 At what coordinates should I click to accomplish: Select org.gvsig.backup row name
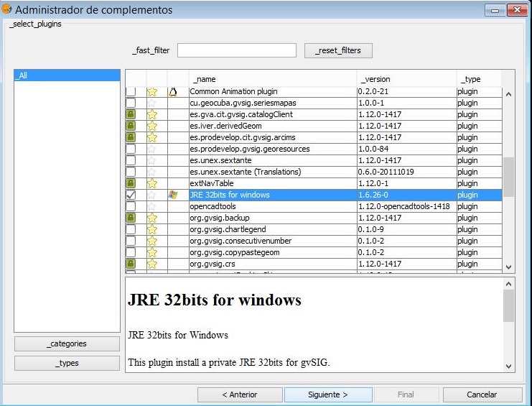(x=220, y=218)
